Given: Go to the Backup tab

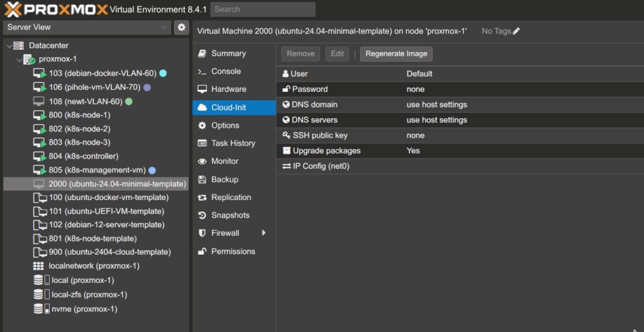Looking at the screenshot, I should tap(234, 180).
